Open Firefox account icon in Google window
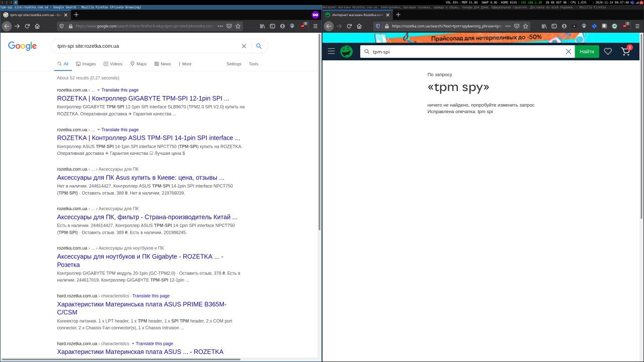Viewport: 644px width, 362px height. click(282, 26)
